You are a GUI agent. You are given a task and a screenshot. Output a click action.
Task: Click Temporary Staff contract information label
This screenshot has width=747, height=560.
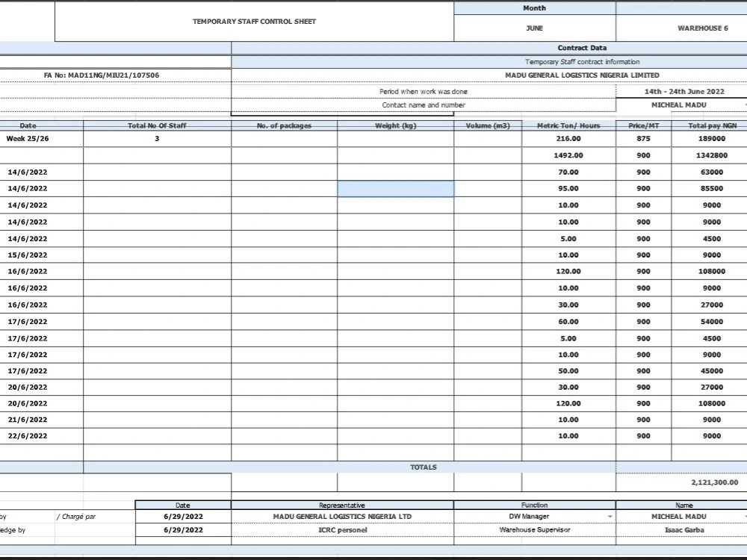[x=582, y=62]
